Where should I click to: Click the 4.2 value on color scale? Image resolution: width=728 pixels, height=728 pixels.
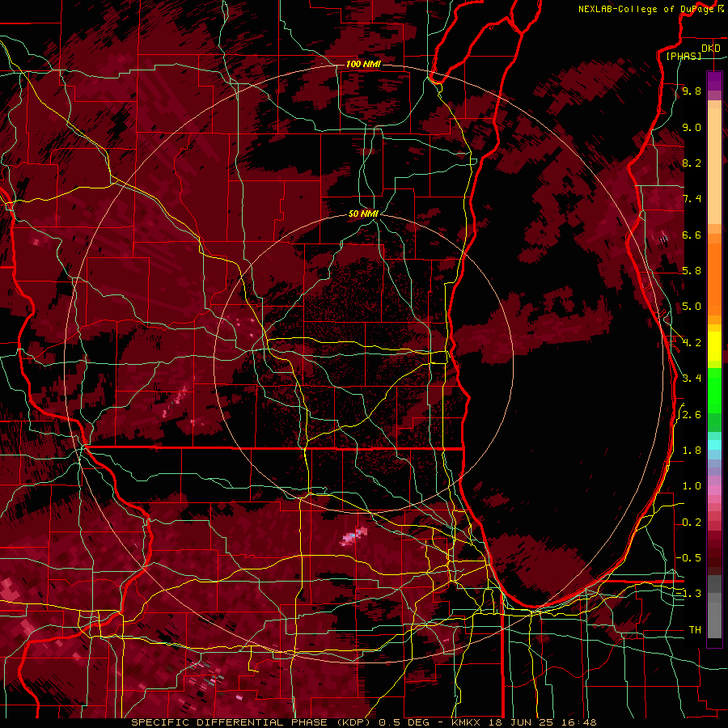692,343
